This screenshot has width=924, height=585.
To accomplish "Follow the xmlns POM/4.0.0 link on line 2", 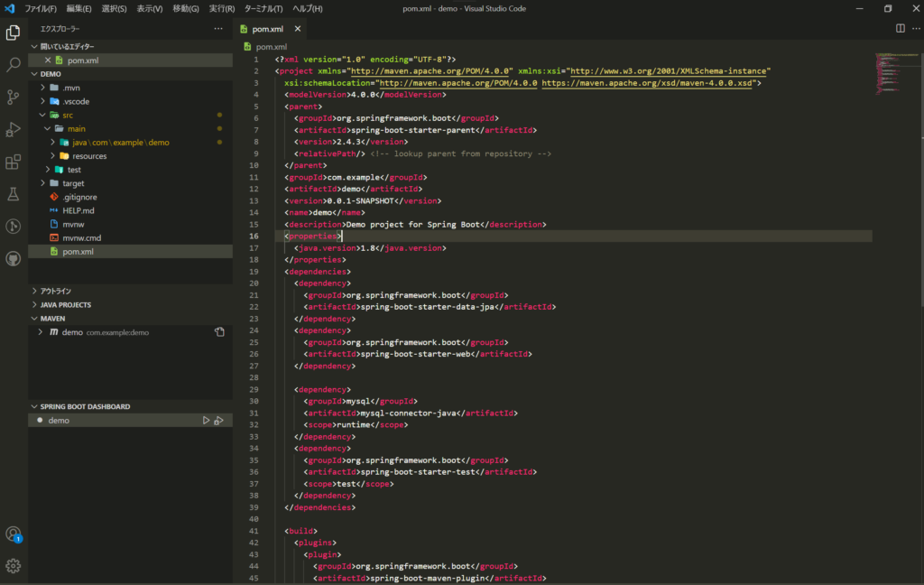I will 430,71.
